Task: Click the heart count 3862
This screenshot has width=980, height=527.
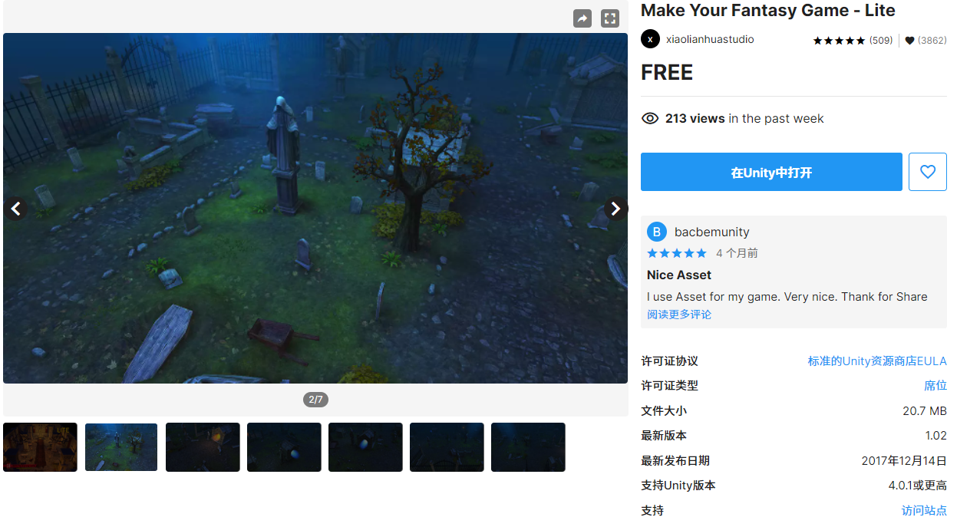Action: pyautogui.click(x=926, y=41)
